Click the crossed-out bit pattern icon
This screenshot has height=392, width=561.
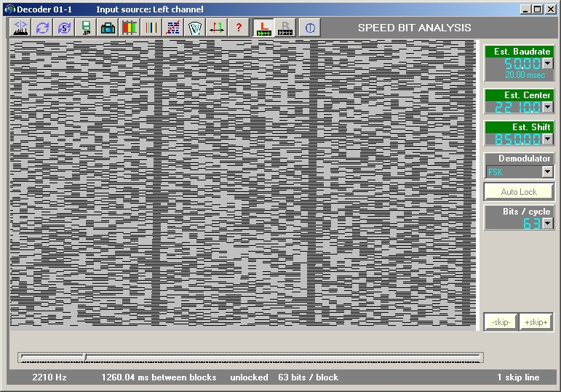pyautogui.click(x=173, y=28)
